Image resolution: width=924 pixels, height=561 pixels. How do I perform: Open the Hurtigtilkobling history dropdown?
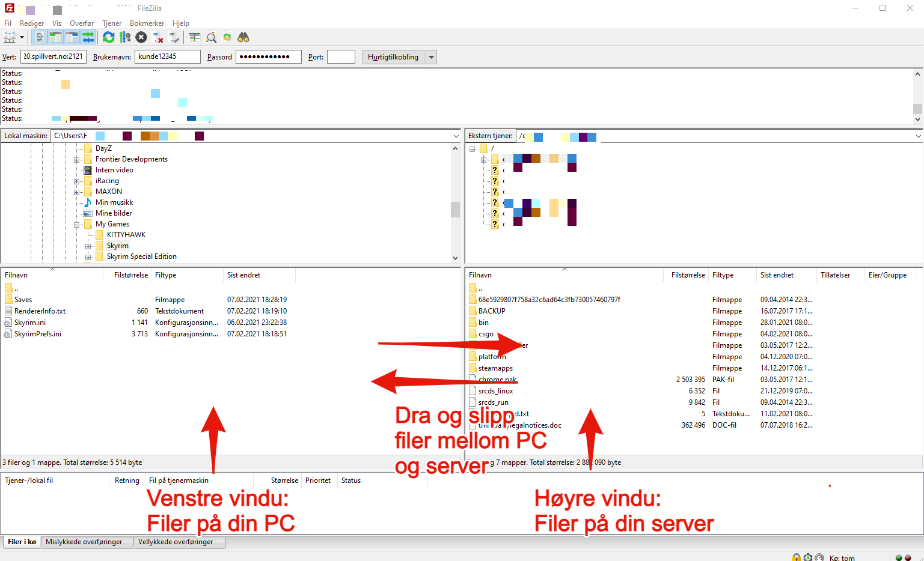(431, 57)
